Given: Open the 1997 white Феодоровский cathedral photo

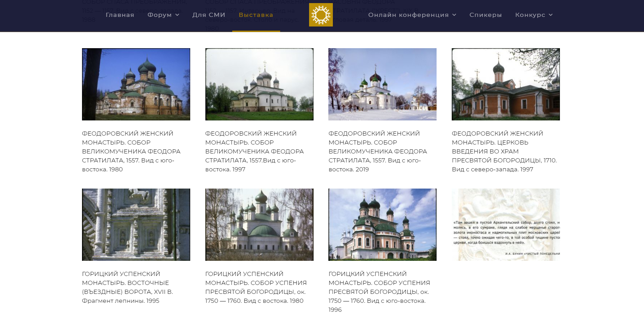Looking at the screenshot, I should coord(259,84).
